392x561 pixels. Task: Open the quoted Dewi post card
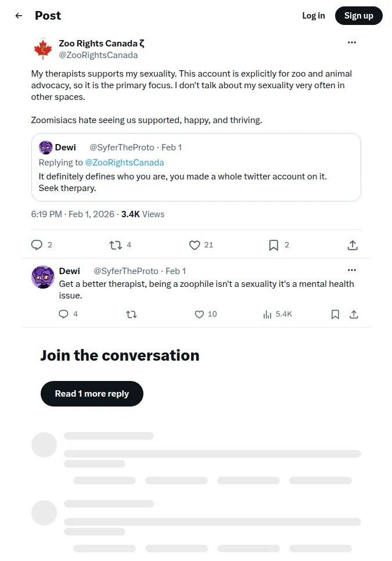coord(196,167)
